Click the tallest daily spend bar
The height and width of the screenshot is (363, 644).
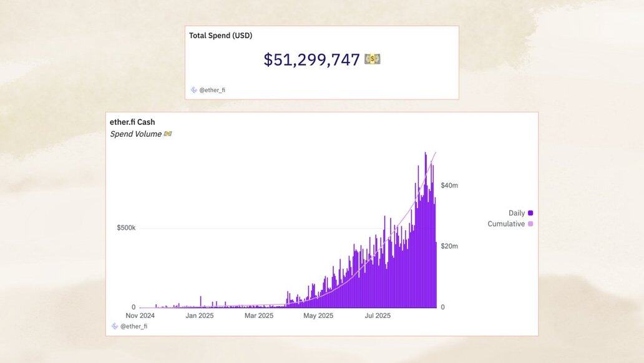pos(425,230)
